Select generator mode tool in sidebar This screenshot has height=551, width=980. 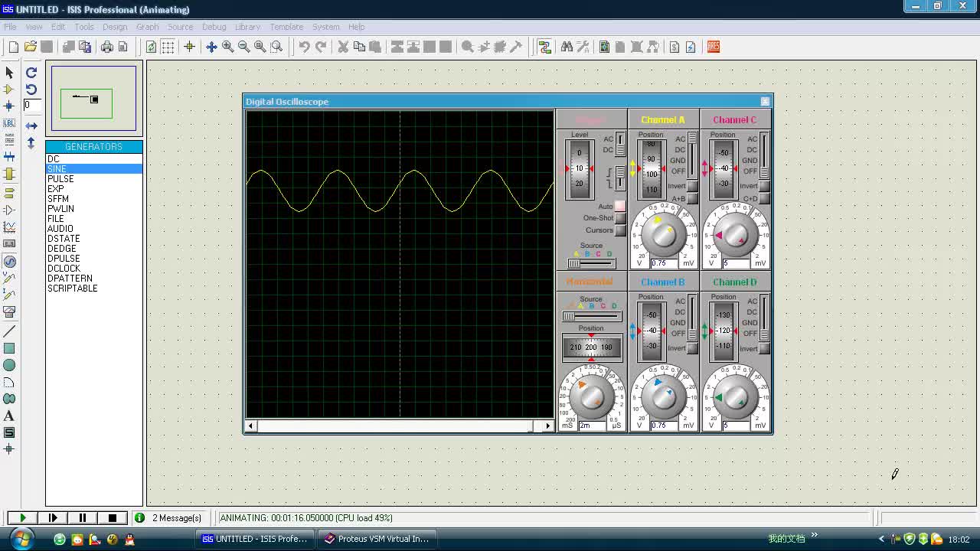9,261
